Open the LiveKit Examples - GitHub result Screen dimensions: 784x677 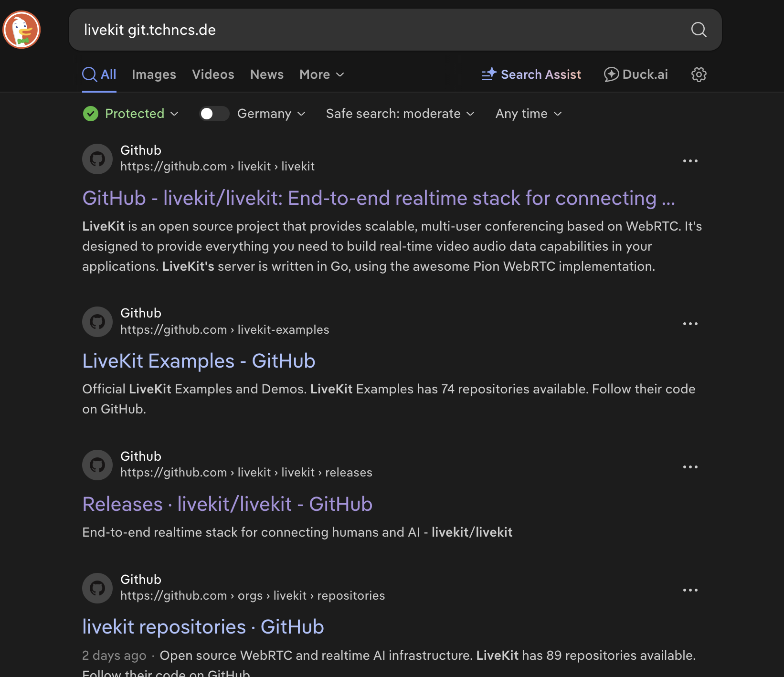pyautogui.click(x=199, y=361)
